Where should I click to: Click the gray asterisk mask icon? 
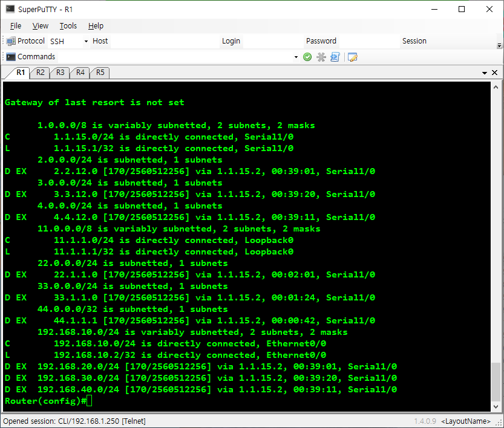(x=321, y=57)
